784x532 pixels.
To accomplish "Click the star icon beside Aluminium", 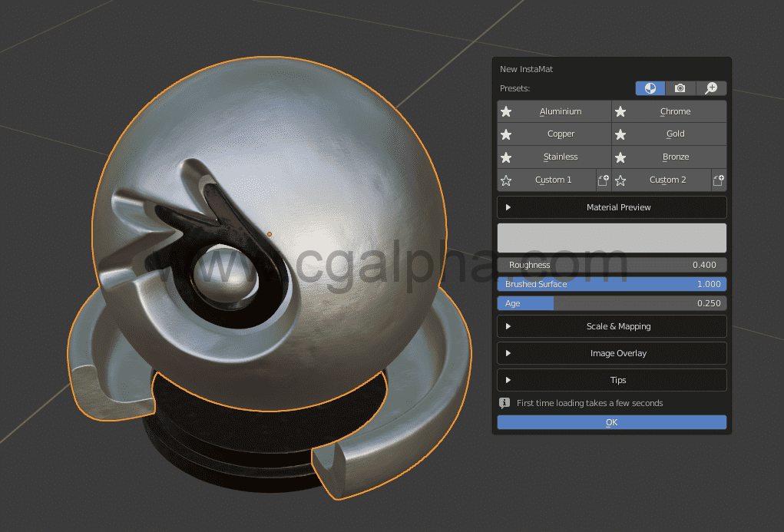I will pos(506,111).
